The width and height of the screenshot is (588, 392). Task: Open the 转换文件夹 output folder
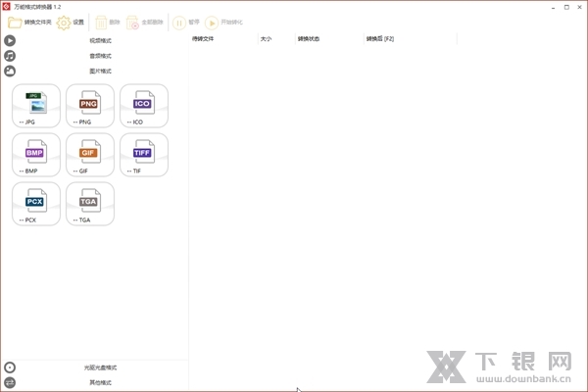[x=30, y=22]
